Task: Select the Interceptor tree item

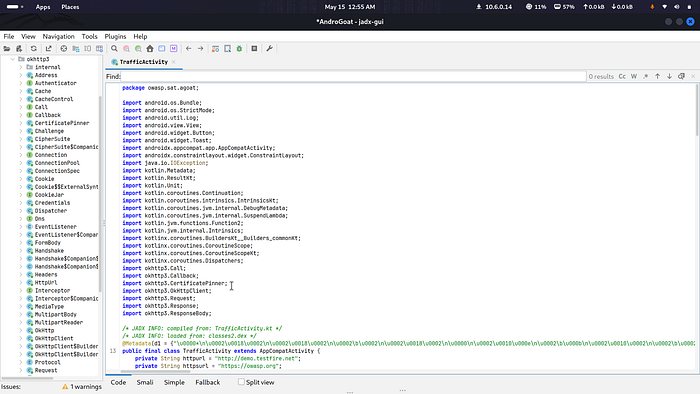Action: tap(52, 290)
